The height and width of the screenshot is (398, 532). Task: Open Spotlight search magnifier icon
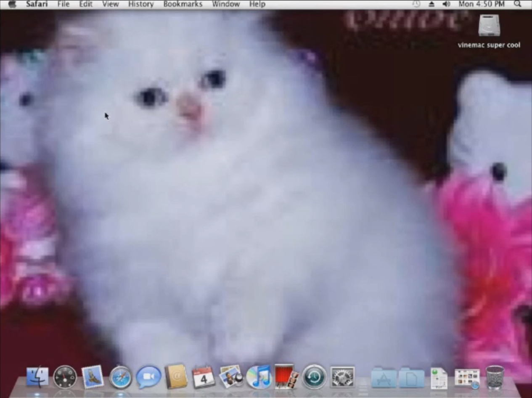(x=518, y=4)
